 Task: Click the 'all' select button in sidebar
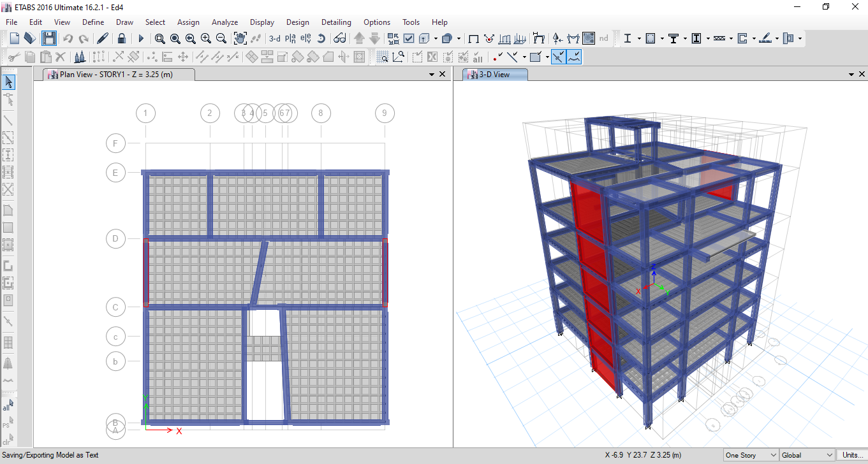click(x=8, y=405)
